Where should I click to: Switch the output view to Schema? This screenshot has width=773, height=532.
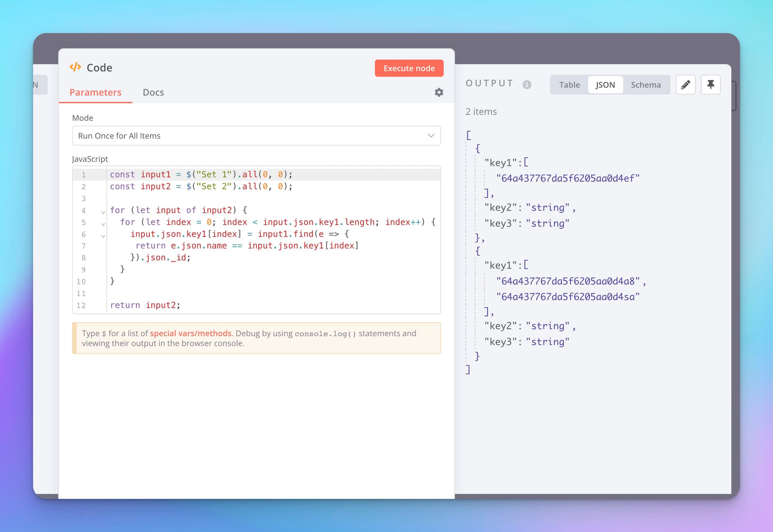coord(646,85)
